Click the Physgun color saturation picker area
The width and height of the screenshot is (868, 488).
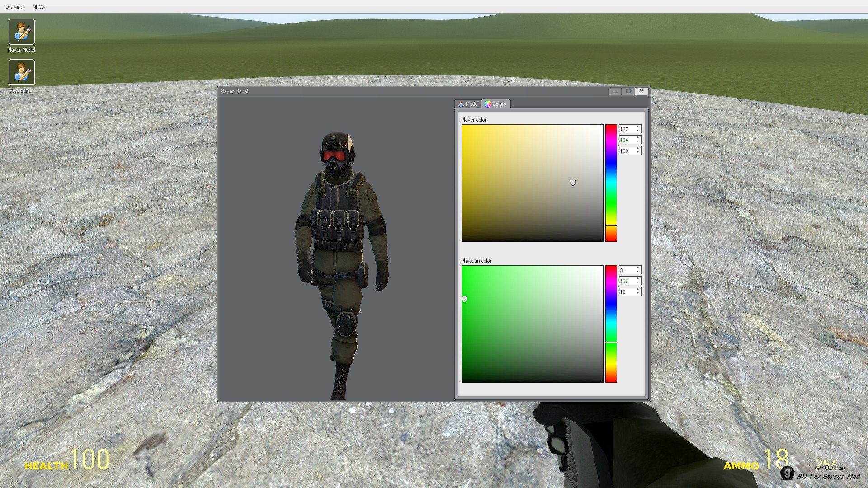pyautogui.click(x=532, y=324)
